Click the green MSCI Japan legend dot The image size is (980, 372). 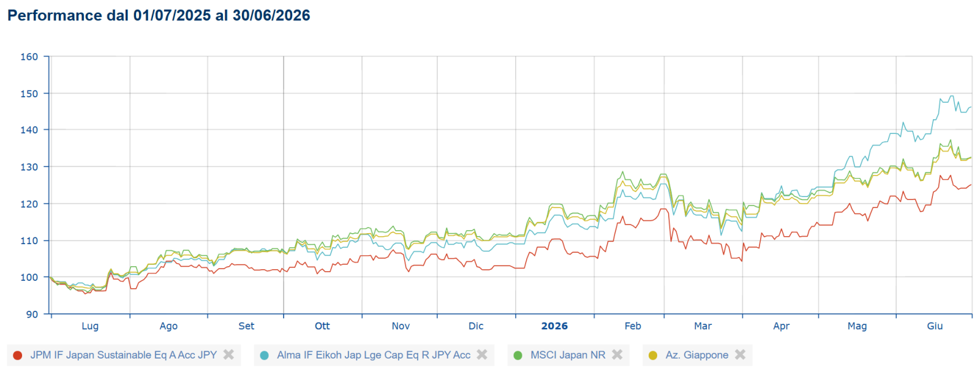(x=518, y=355)
